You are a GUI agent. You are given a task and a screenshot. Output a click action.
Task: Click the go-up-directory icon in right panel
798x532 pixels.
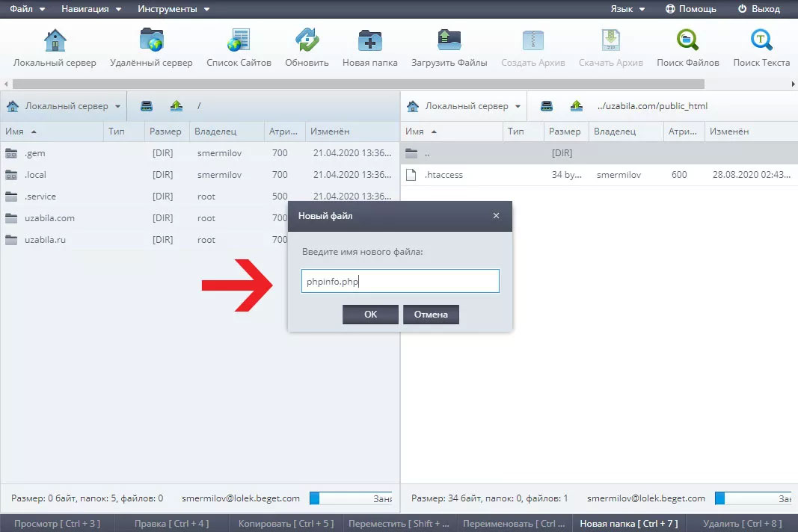tap(576, 106)
